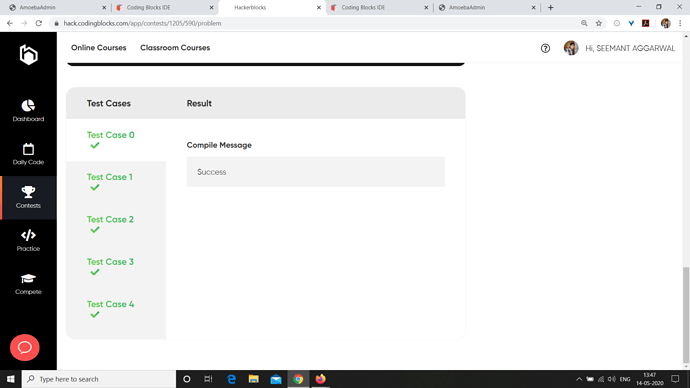Open File Explorer from taskbar
Viewport: 690px width, 388px height.
coord(253,379)
